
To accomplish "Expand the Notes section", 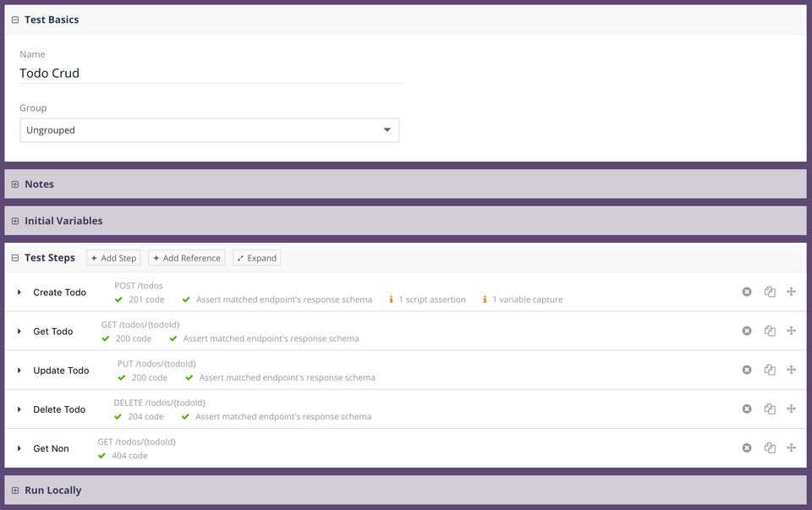I will [x=15, y=184].
